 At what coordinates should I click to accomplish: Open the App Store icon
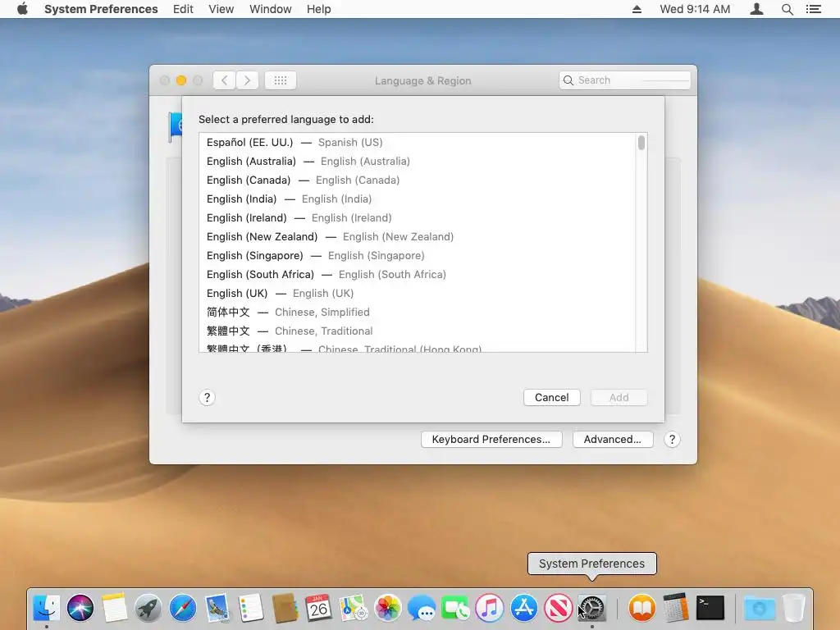(x=524, y=608)
